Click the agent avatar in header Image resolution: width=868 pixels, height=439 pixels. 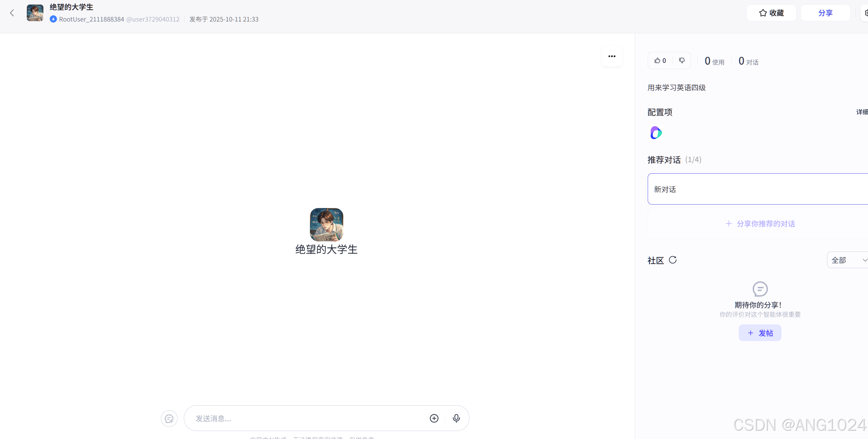[35, 13]
